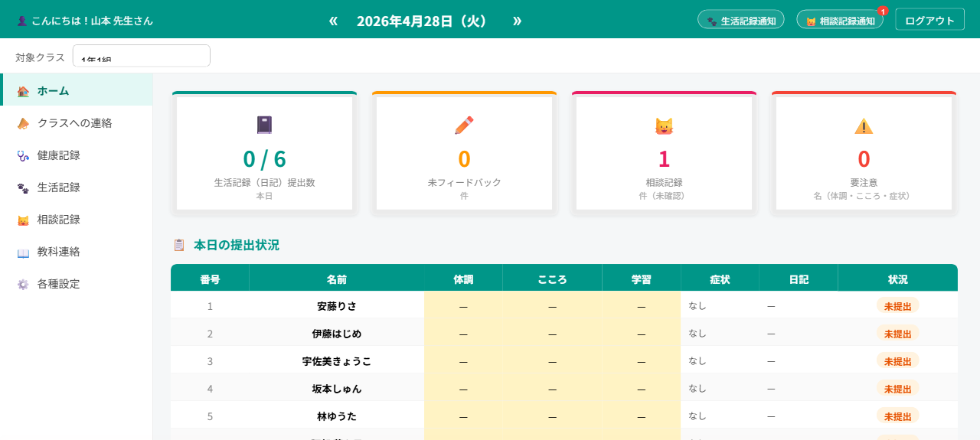Click the 相談記録通知 button in header
Screen dimensions: 980x440
[840, 20]
